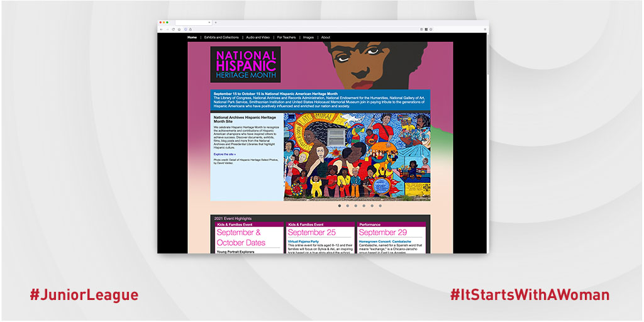Click the National Hispanic Heritage Month logo

[246, 65]
